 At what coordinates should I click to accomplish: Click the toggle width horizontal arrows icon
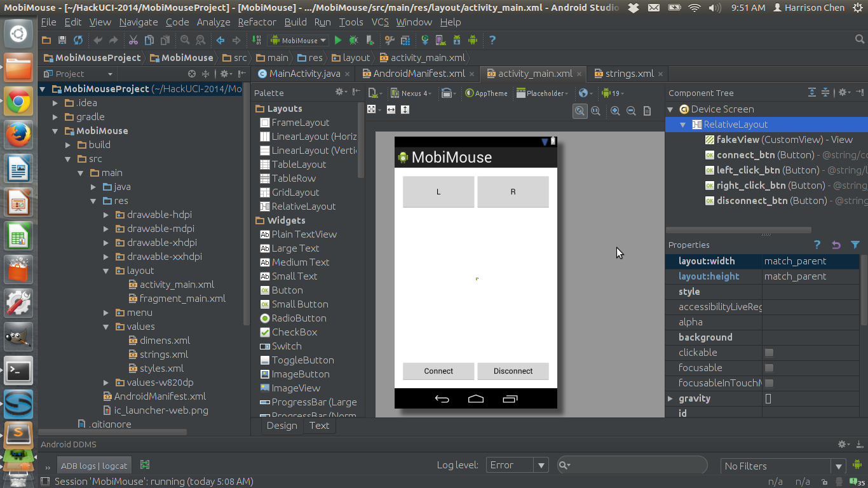[x=391, y=110]
